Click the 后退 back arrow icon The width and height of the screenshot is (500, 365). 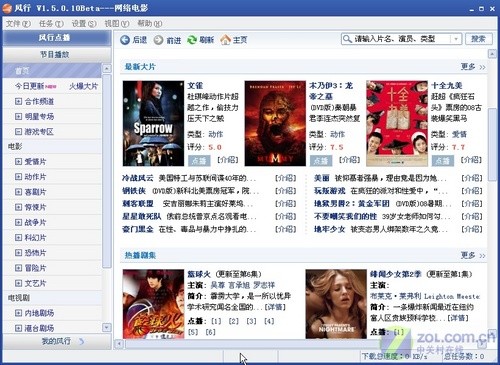(x=125, y=40)
